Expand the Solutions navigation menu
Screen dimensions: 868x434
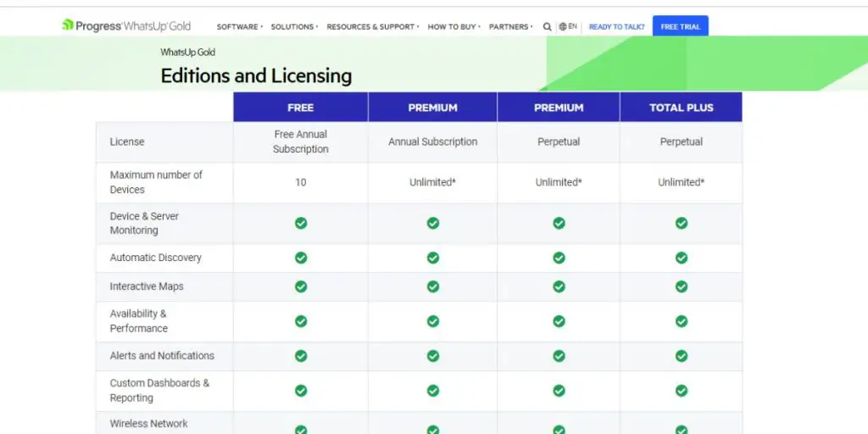pos(294,26)
